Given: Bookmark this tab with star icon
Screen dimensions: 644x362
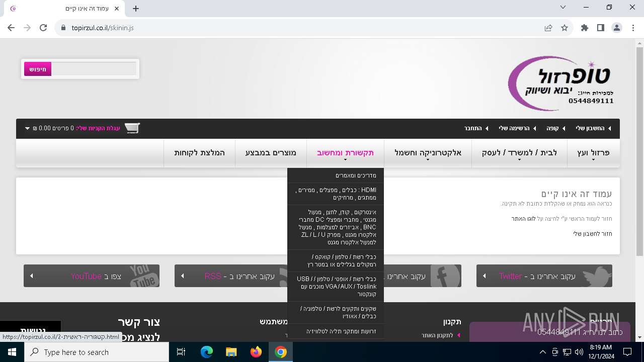Looking at the screenshot, I should tap(565, 28).
